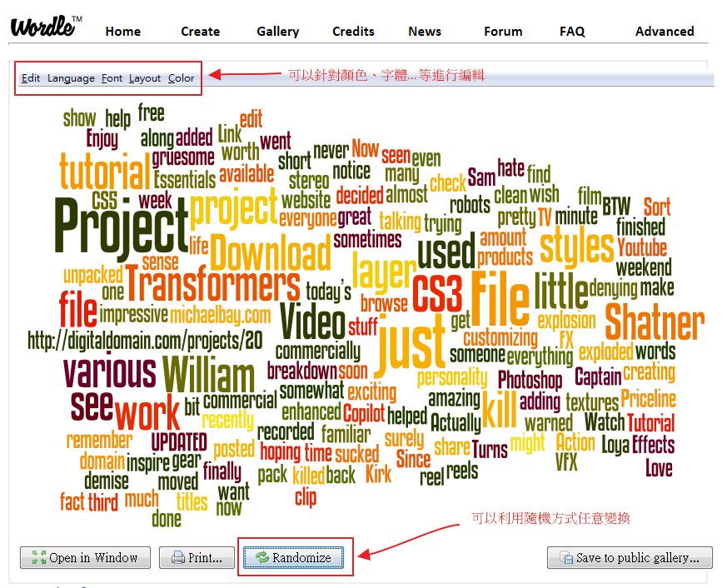Image resolution: width=722 pixels, height=588 pixels.
Task: Open the Color menu
Action: [181, 78]
